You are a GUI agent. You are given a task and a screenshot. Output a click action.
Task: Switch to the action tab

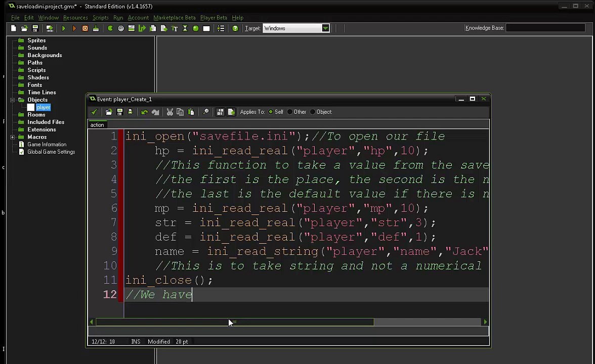click(x=97, y=125)
